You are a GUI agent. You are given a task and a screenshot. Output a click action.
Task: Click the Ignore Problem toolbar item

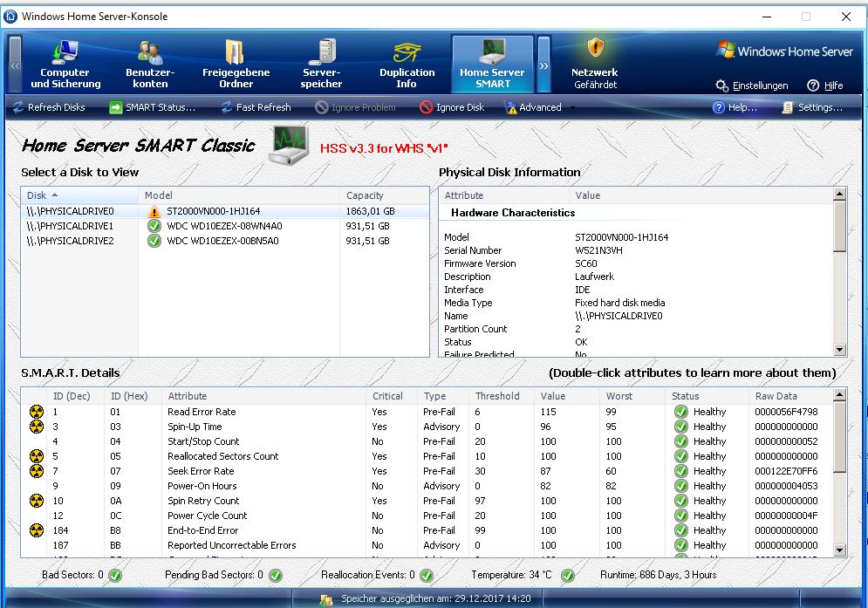pyautogui.click(x=355, y=107)
